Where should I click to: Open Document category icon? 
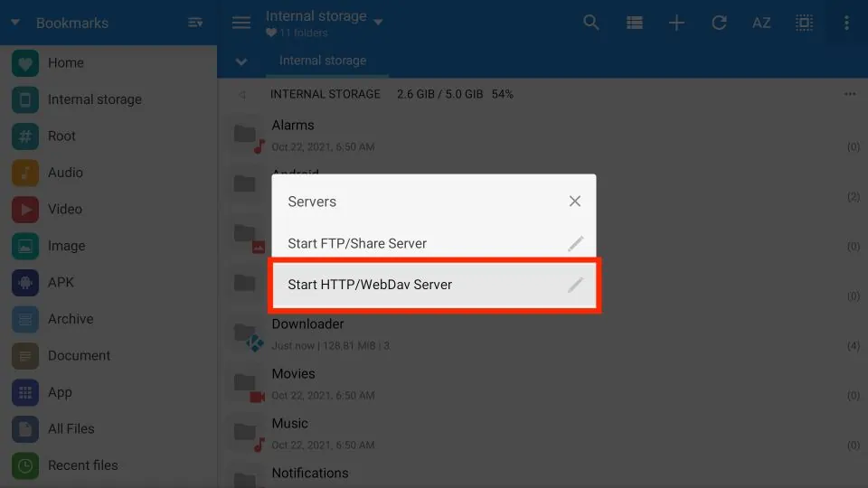tap(25, 356)
